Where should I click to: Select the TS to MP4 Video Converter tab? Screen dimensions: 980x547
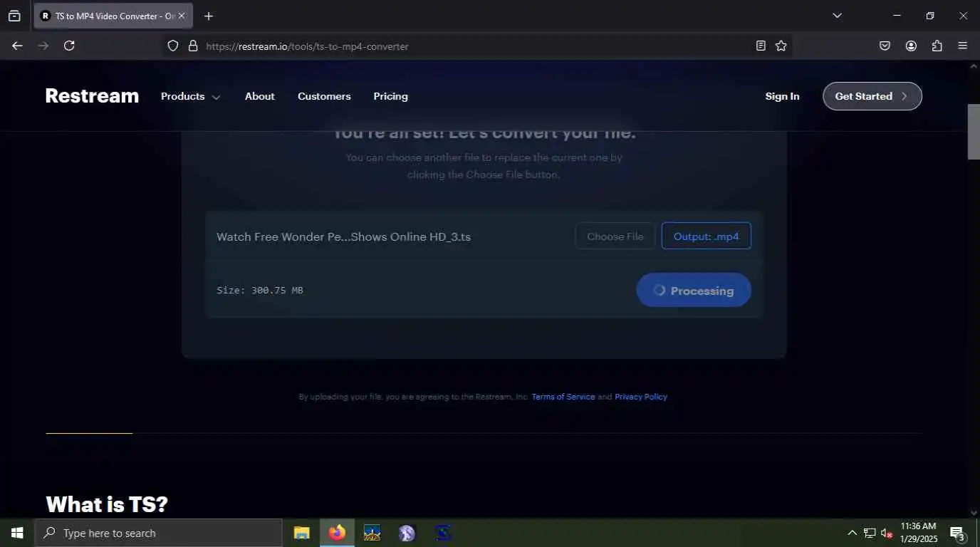pos(113,16)
